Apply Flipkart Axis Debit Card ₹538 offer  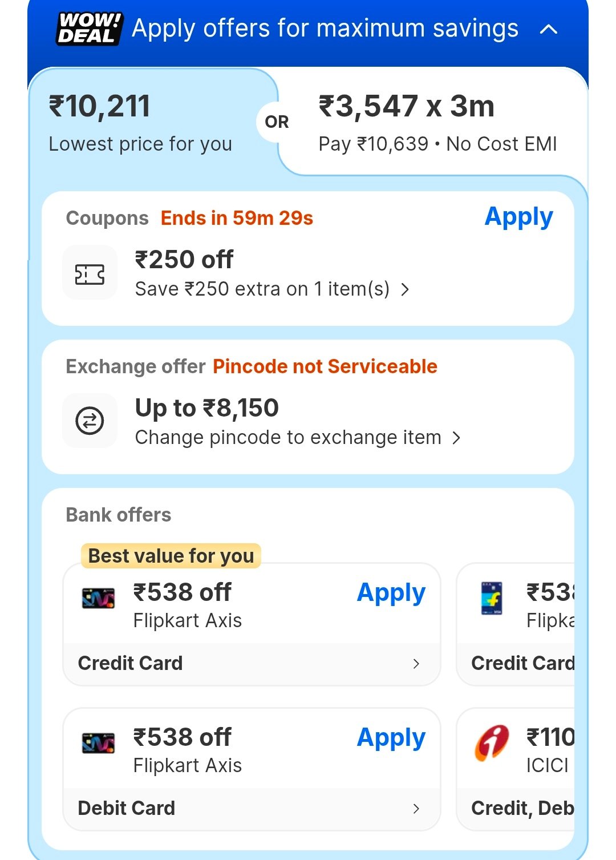pyautogui.click(x=391, y=738)
